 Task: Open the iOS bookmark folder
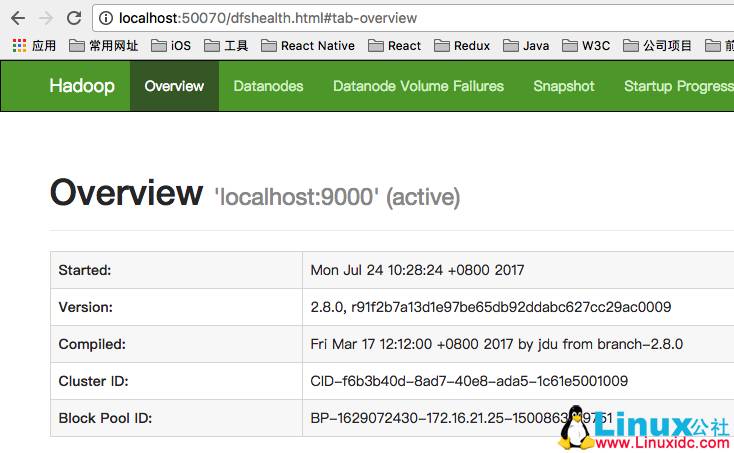(x=171, y=46)
